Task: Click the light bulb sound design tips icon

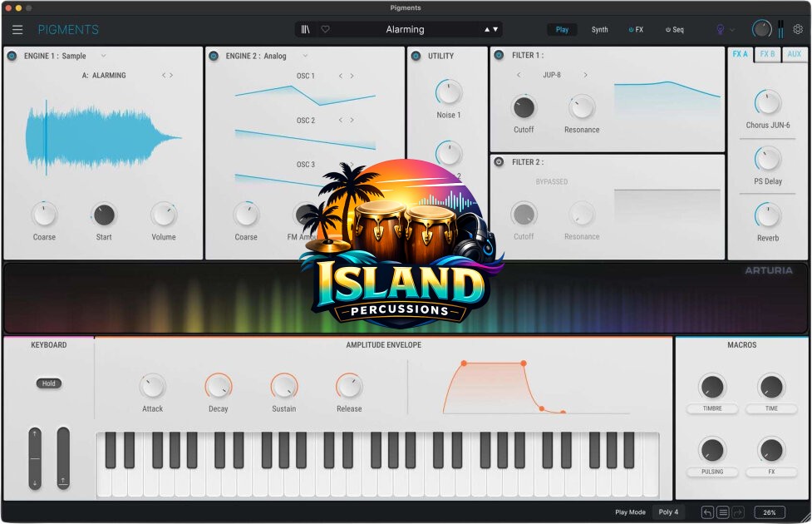Action: pos(720,30)
